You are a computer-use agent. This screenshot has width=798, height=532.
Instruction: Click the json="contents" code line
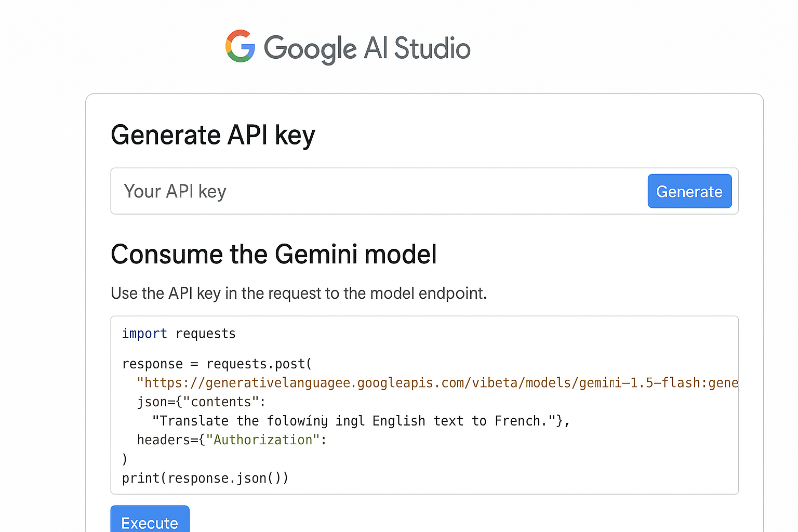(x=201, y=402)
